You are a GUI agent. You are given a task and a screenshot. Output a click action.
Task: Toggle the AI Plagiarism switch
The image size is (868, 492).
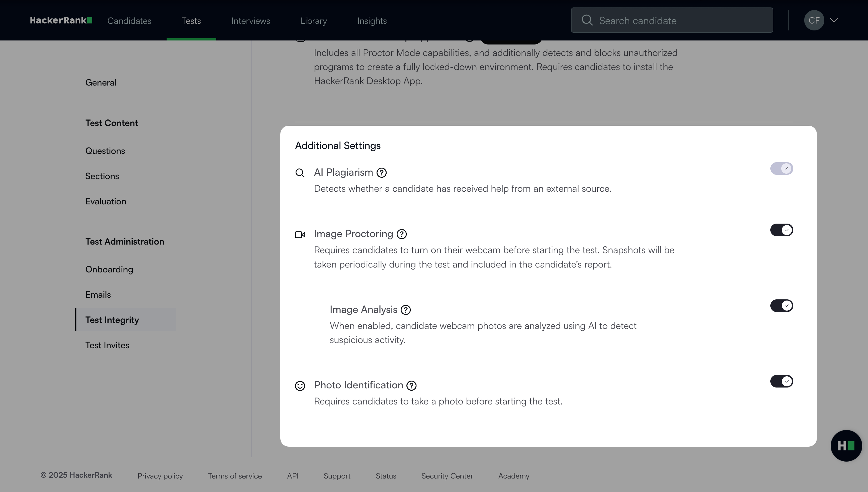[x=782, y=168]
